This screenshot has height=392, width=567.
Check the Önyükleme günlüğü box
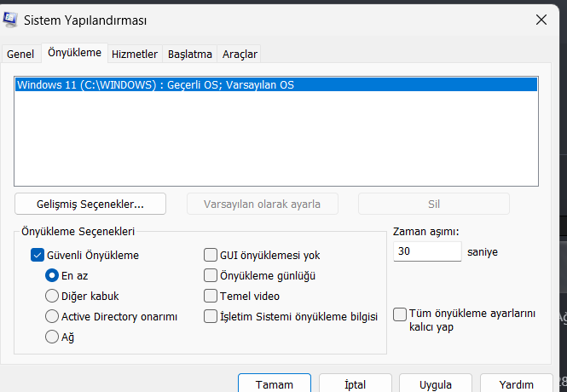[211, 275]
